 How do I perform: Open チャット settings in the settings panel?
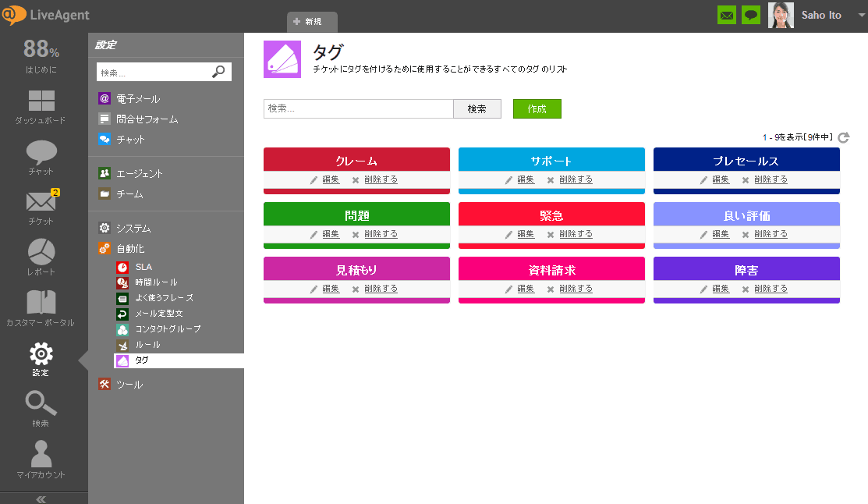pos(130,140)
